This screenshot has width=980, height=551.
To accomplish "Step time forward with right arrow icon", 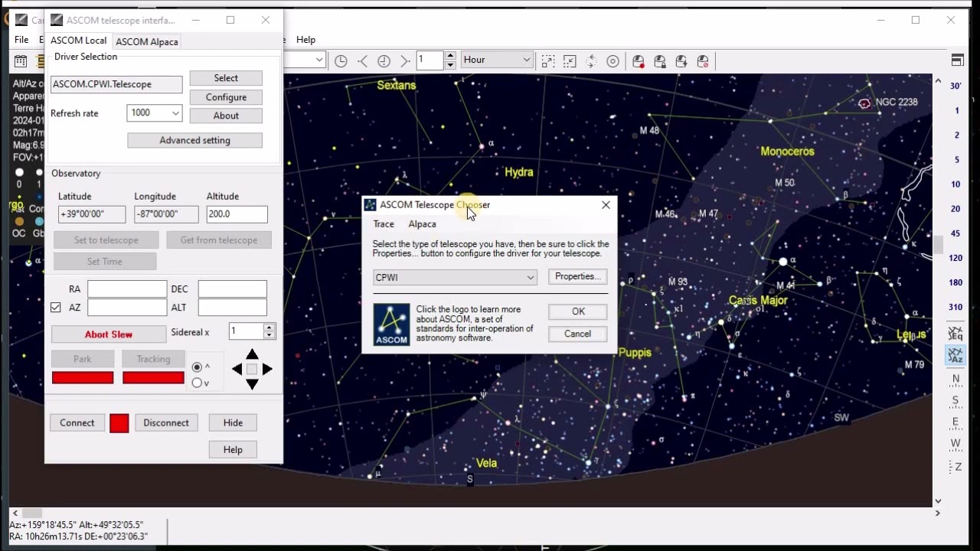I will click(406, 61).
